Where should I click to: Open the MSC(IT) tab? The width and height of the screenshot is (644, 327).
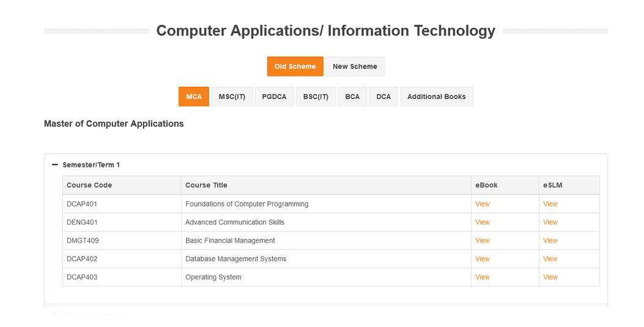[x=232, y=97]
